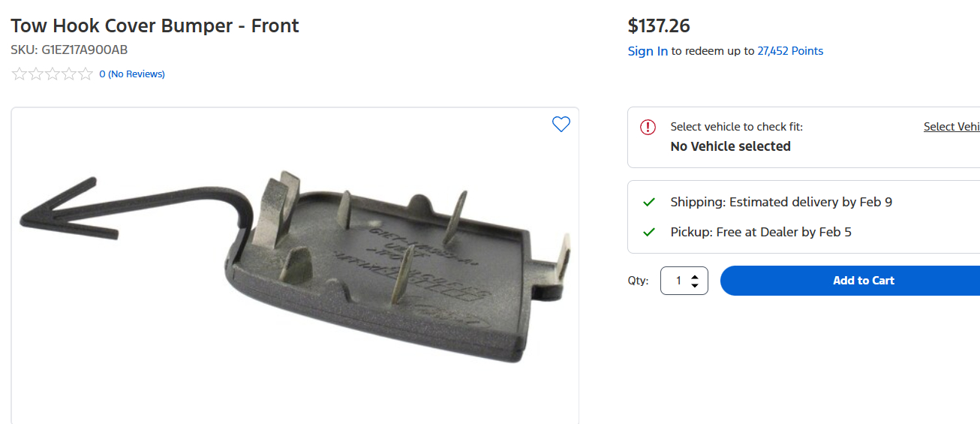The height and width of the screenshot is (424, 980).
Task: Click the green checkmark beside Shipping
Action: [x=649, y=203]
